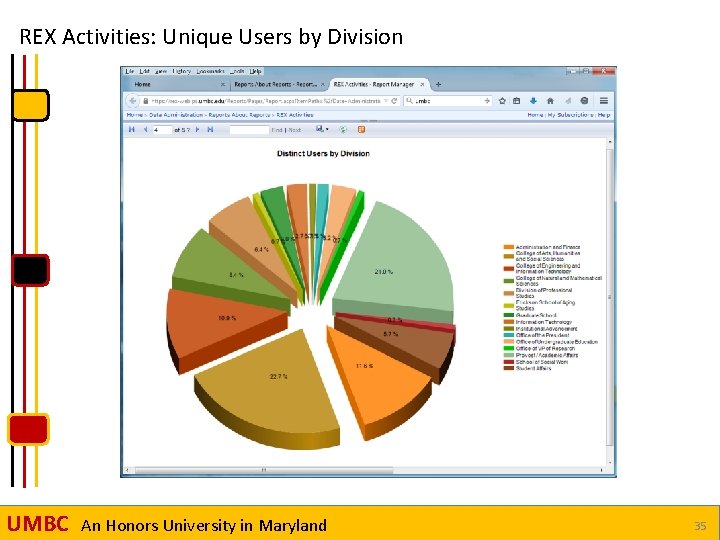Click Administration and Finance legend swatch
This screenshot has height=540, width=720.
pos(508,247)
